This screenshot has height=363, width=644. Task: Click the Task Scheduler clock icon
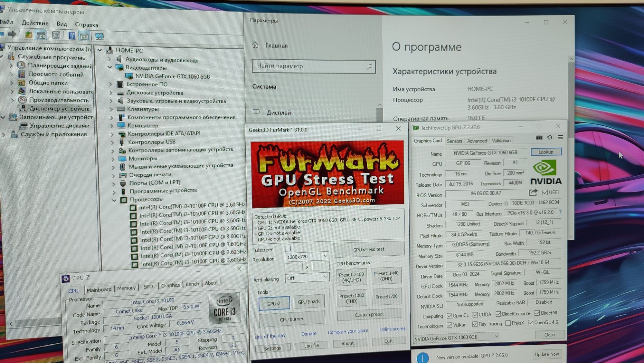21,65
